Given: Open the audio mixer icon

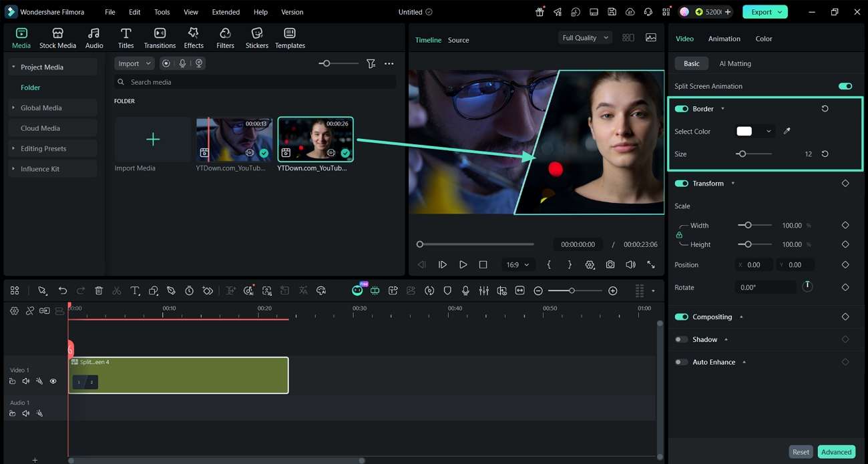Looking at the screenshot, I should (483, 290).
